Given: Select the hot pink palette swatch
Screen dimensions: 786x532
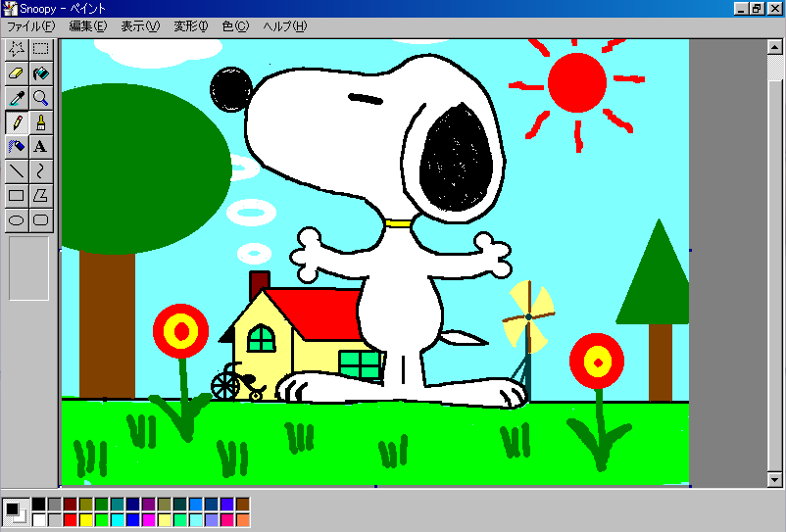Looking at the screenshot, I should (227, 519).
